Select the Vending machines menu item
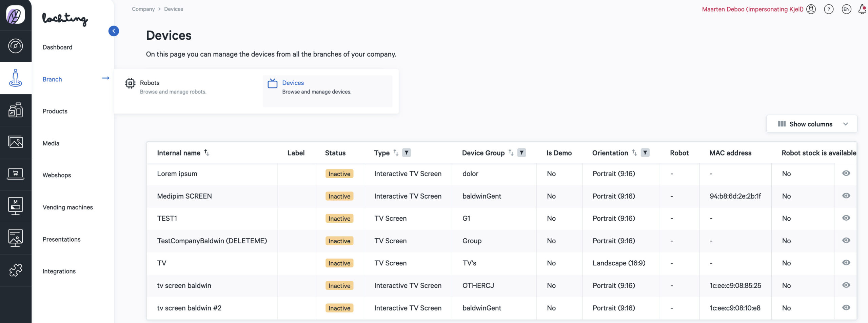868x323 pixels. 67,207
